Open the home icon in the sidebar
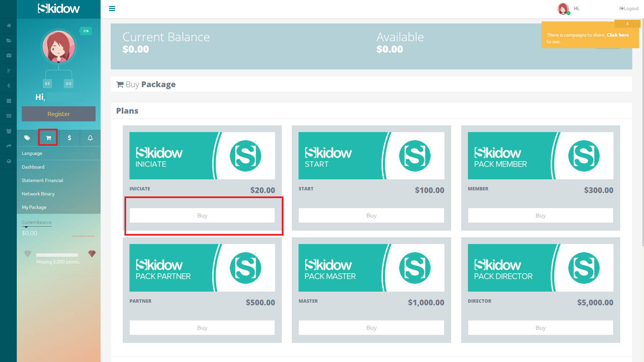Image resolution: width=644 pixels, height=362 pixels. click(9, 25)
